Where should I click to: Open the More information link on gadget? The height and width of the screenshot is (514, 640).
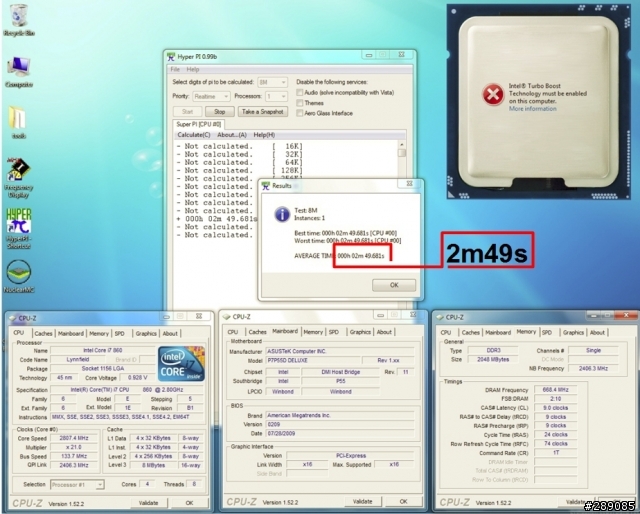click(532, 109)
